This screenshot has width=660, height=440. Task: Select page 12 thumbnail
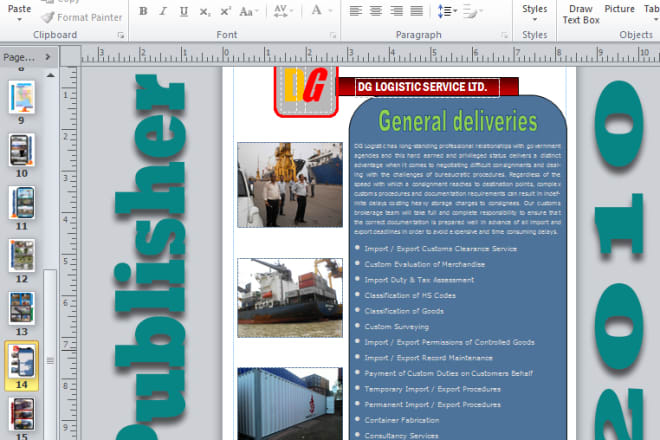coord(21,255)
